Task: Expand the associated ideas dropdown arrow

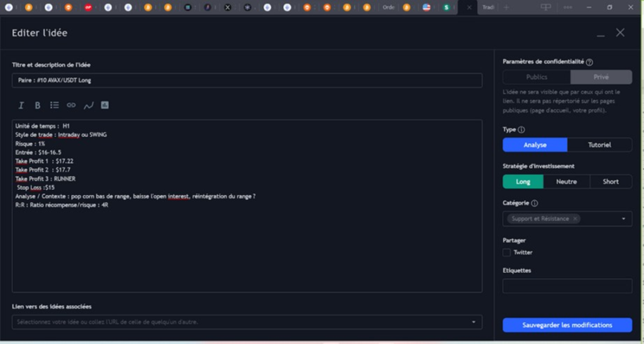Action: point(473,322)
